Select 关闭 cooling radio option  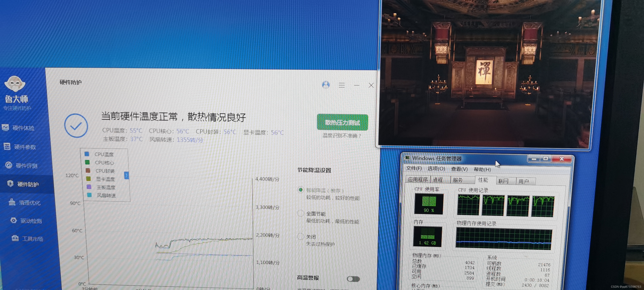point(300,236)
